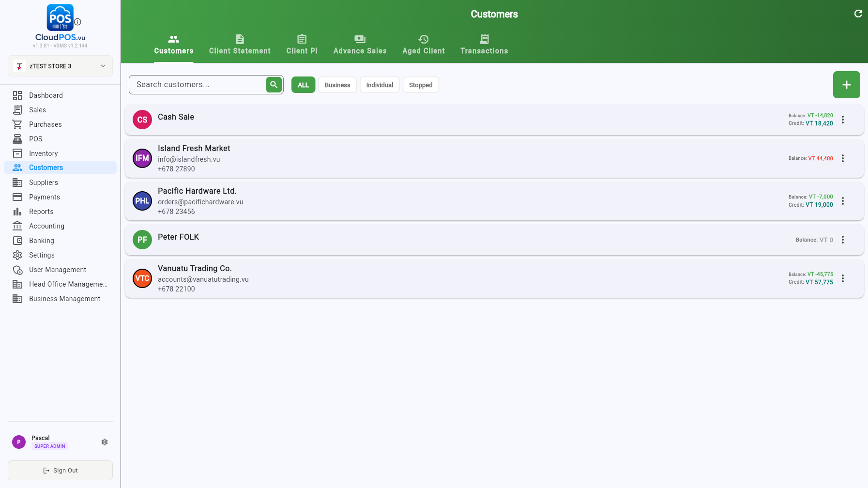Click the green search magnifier button
The width and height of the screenshot is (868, 488).
click(274, 85)
